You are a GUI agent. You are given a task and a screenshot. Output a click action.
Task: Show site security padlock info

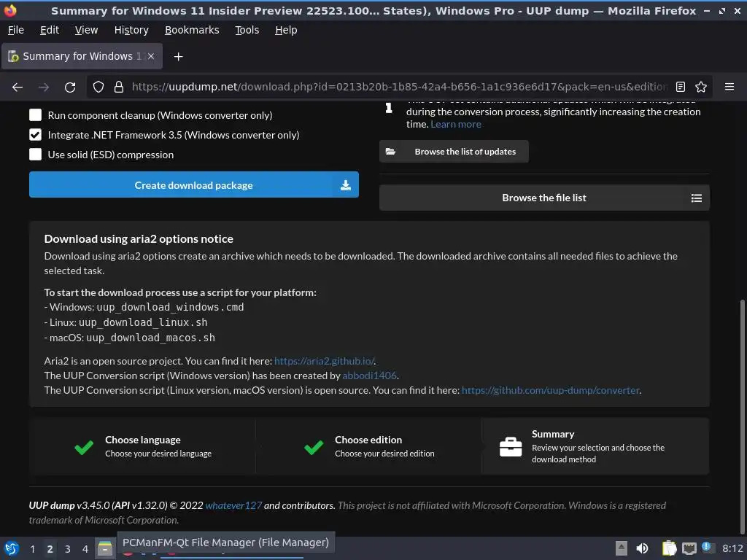click(119, 87)
